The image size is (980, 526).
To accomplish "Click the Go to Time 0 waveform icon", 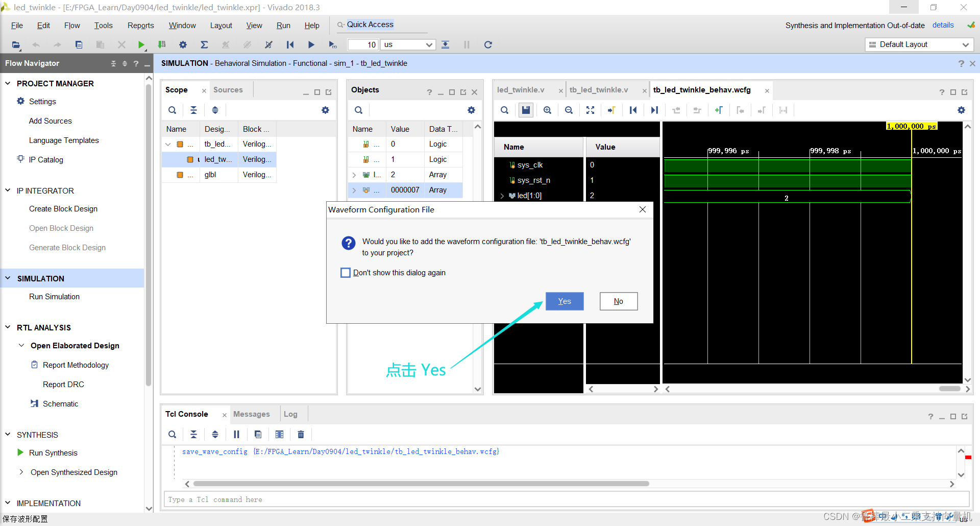I will 633,110.
